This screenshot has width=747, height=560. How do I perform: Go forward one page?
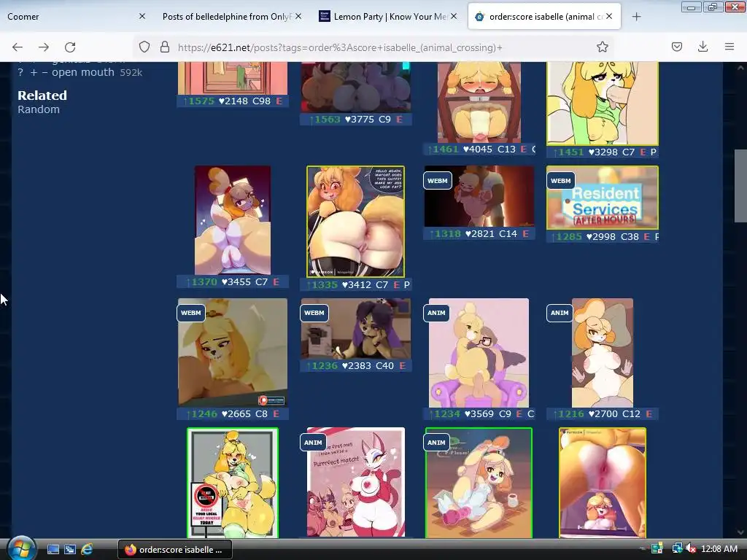(44, 47)
